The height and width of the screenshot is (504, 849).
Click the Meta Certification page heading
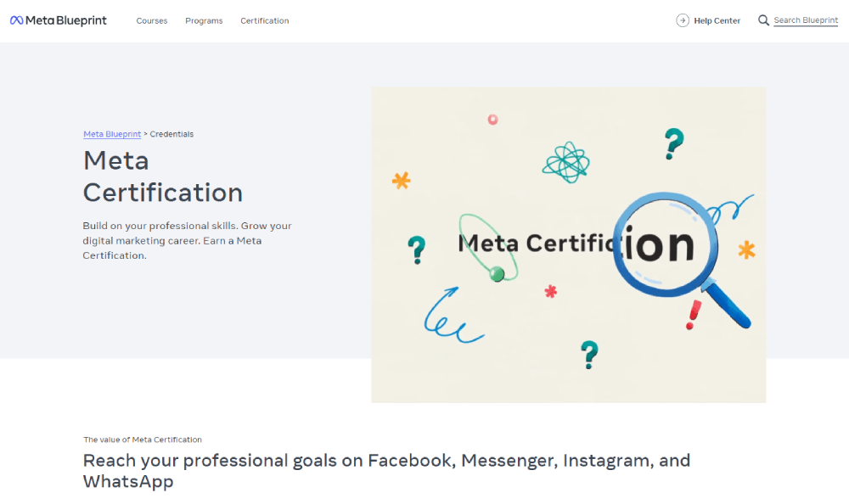tap(162, 176)
